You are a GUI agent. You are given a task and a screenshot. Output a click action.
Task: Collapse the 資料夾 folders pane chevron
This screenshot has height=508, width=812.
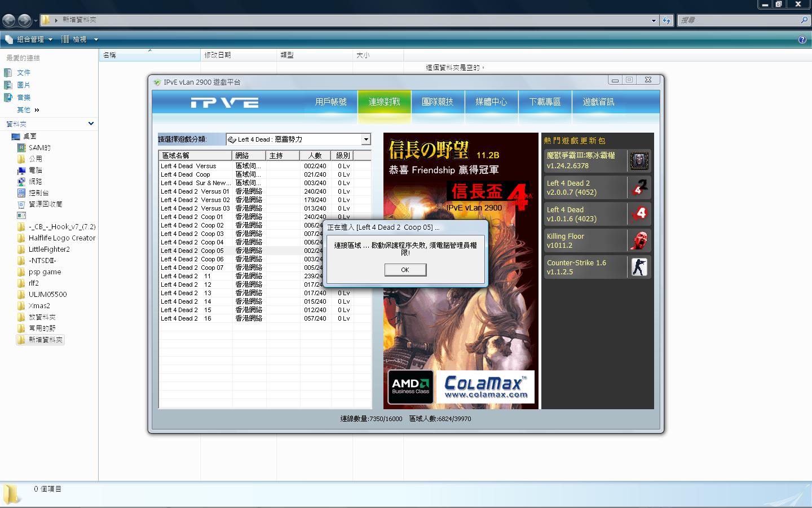click(91, 124)
